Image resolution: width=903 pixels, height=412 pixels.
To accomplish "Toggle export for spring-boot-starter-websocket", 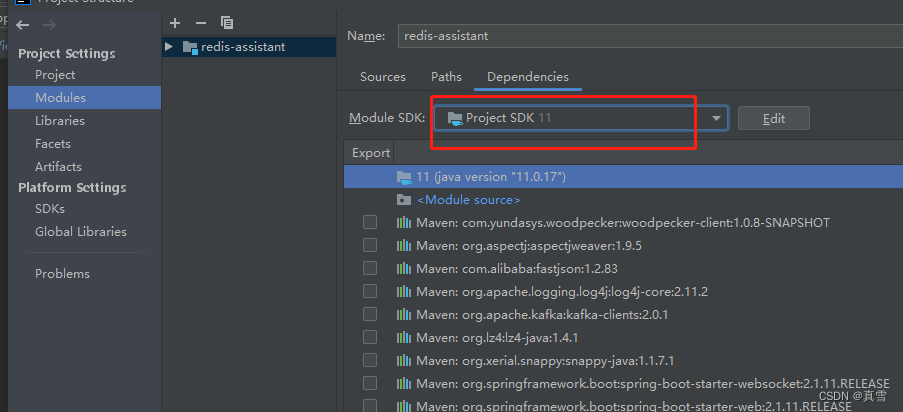I will [370, 383].
